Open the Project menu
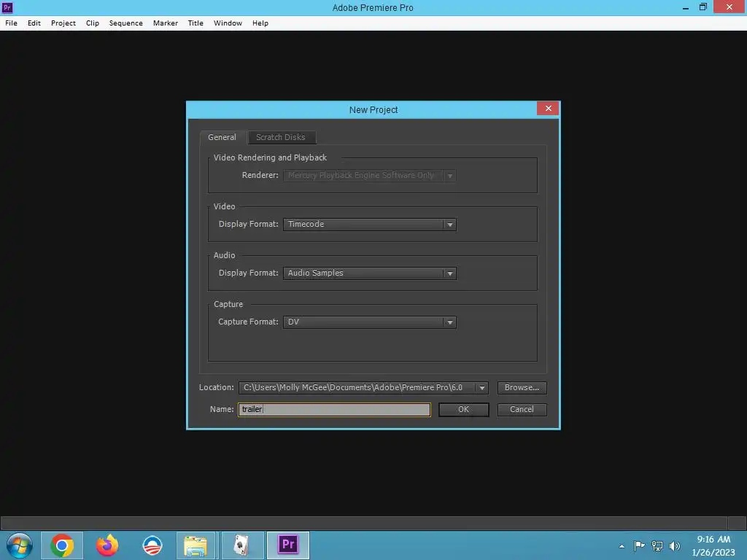 63,23
